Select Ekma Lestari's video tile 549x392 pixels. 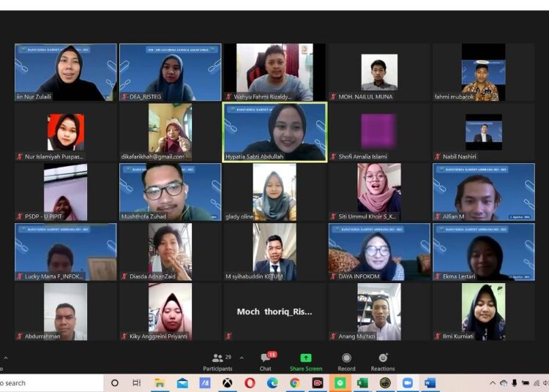[484, 252]
